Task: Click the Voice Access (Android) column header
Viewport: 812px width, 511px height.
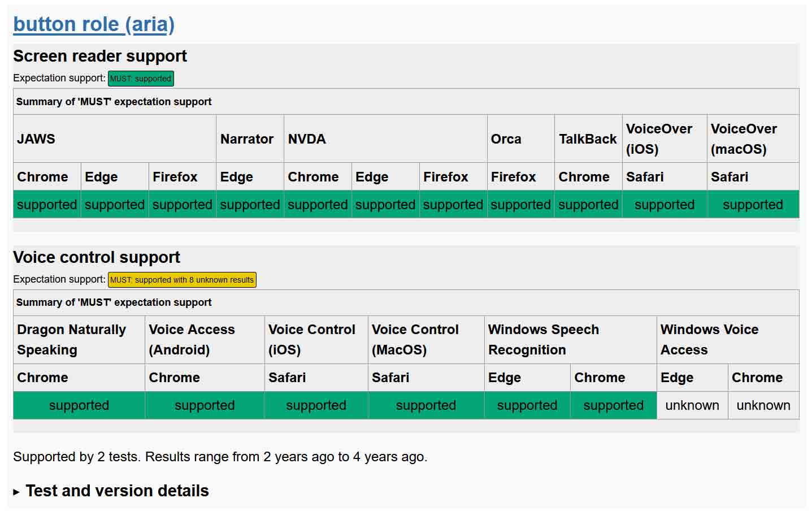Action: coord(205,340)
